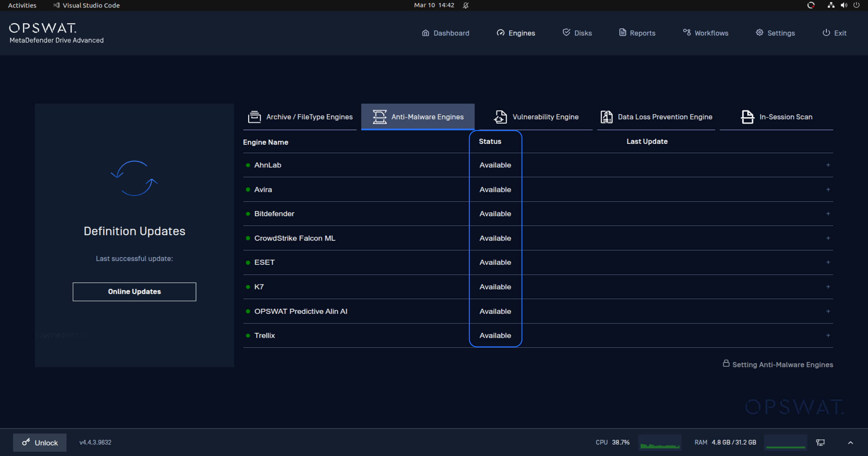The width and height of the screenshot is (868, 456).
Task: Click the Archive / FileType Engines icon
Action: pyautogui.click(x=254, y=117)
